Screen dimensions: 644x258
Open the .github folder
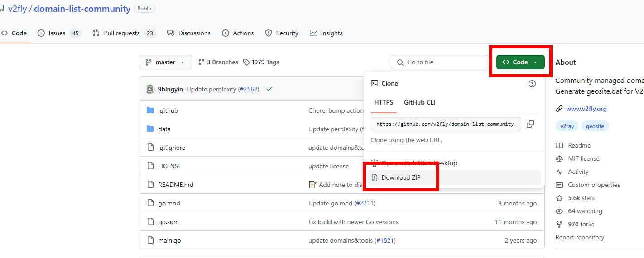click(x=168, y=110)
